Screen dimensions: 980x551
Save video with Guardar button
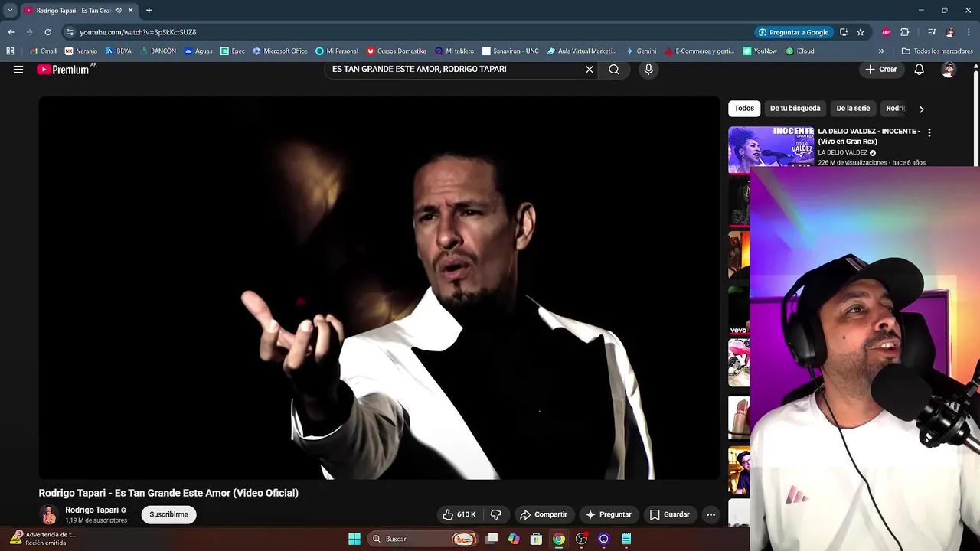[670, 514]
